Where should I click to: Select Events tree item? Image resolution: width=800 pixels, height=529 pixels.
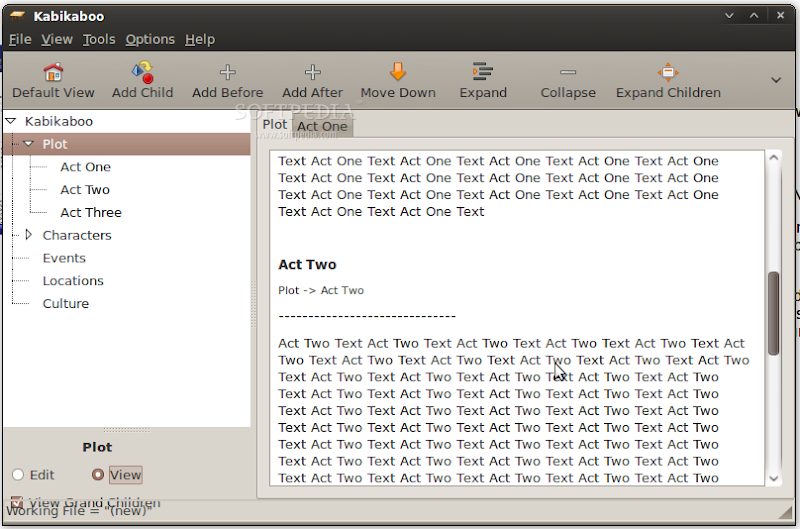click(64, 258)
